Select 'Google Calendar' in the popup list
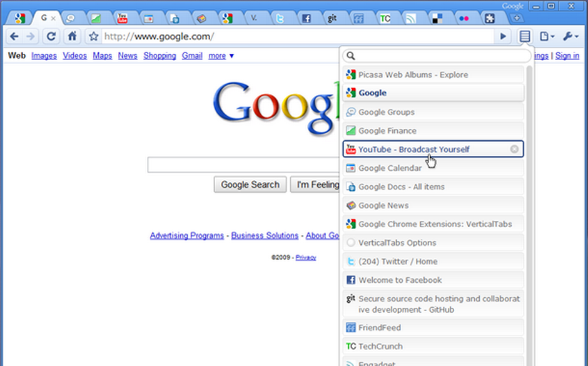The image size is (588, 366). [x=433, y=168]
